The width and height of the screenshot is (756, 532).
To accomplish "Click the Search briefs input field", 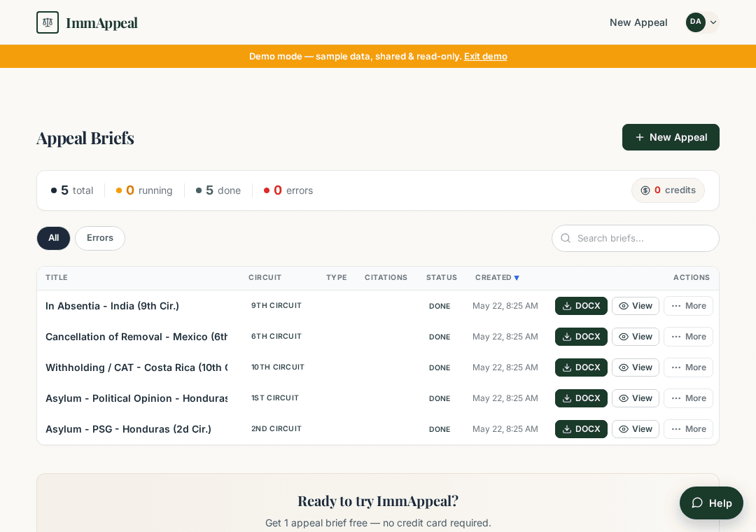I will (636, 238).
